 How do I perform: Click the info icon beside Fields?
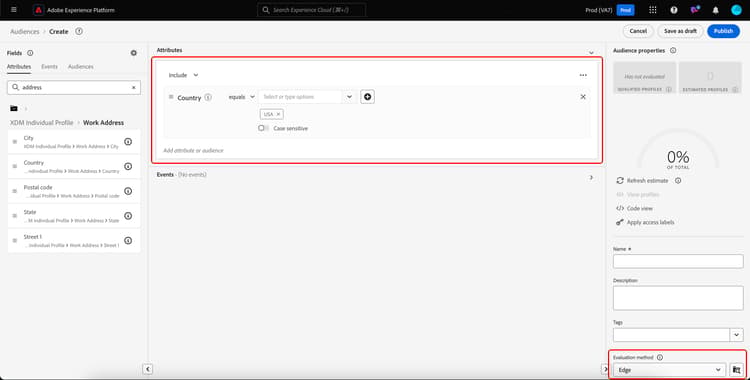click(30, 53)
